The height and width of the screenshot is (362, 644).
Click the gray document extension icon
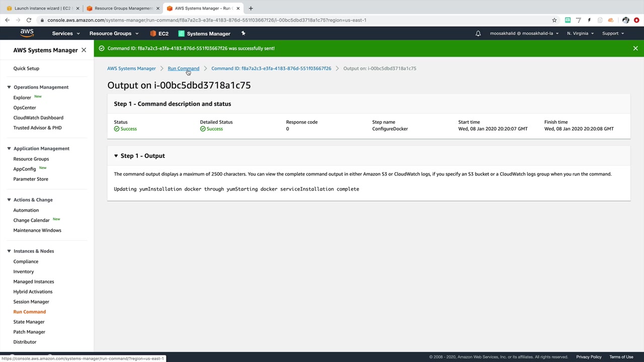tap(600, 20)
